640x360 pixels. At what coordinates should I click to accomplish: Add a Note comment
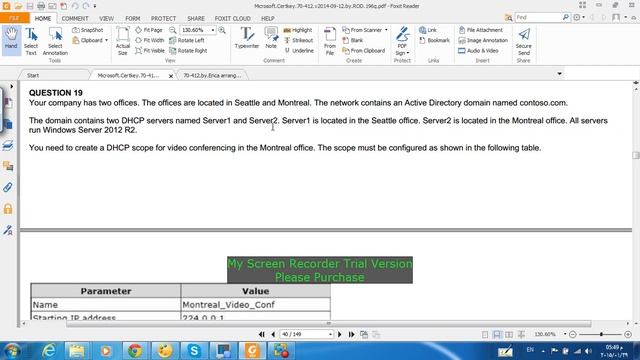pyautogui.click(x=271, y=38)
